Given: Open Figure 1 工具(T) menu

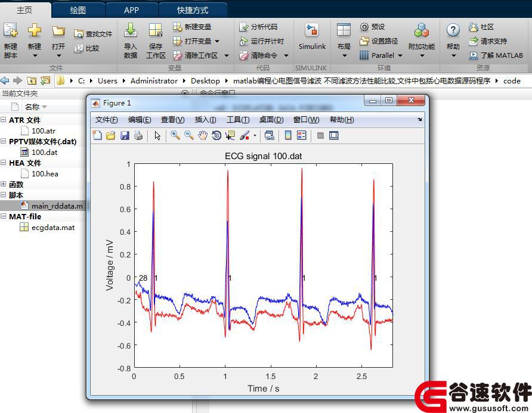Looking at the screenshot, I should click(x=238, y=120).
